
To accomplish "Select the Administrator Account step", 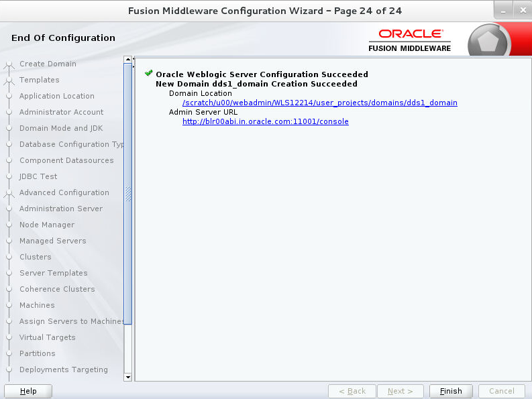I will pos(62,112).
